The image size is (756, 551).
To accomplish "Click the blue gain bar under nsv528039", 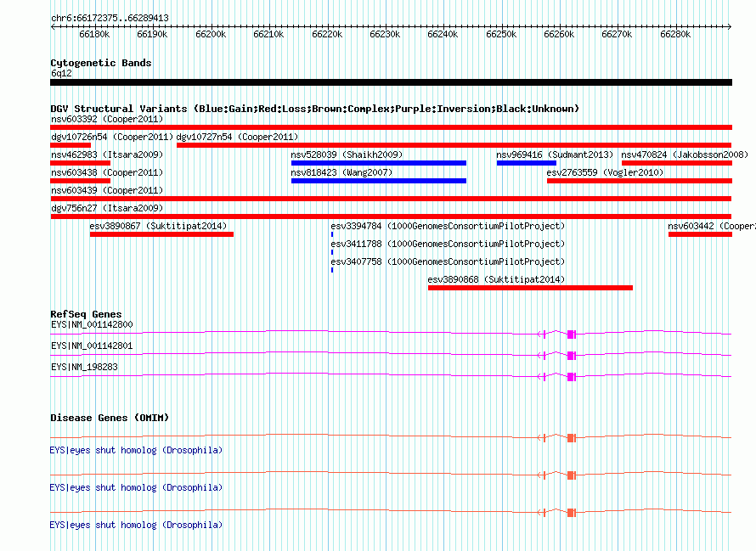I will (x=379, y=163).
